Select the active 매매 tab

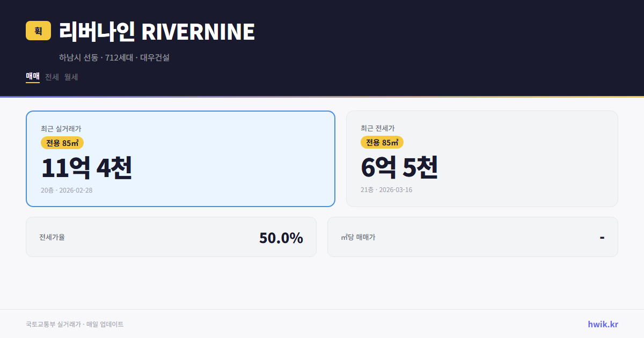[32, 77]
